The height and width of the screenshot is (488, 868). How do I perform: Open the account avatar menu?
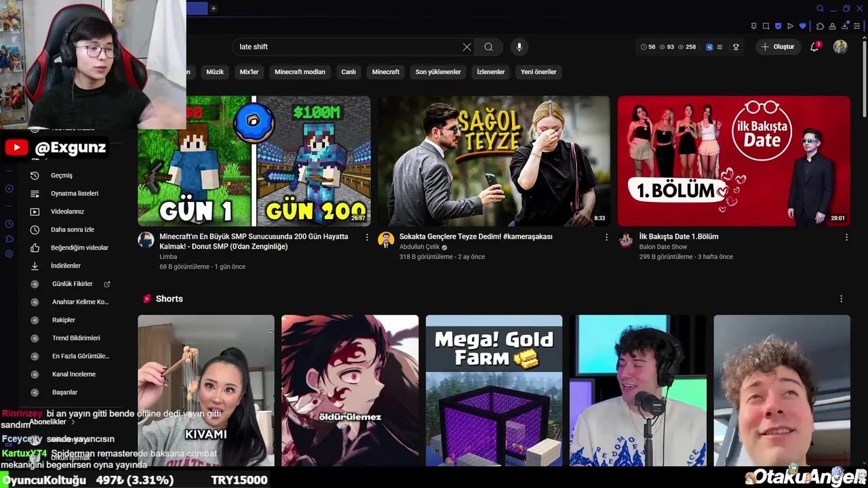click(840, 47)
